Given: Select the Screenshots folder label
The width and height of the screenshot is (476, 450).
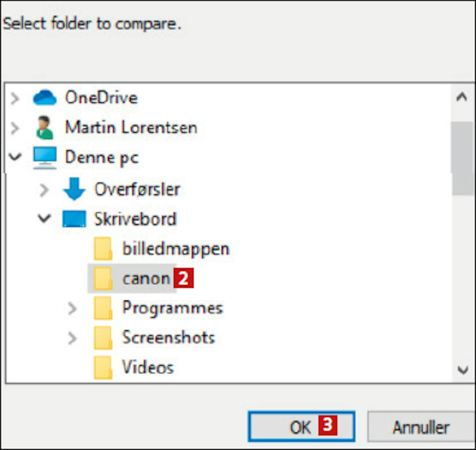Looking at the screenshot, I should click(169, 337).
